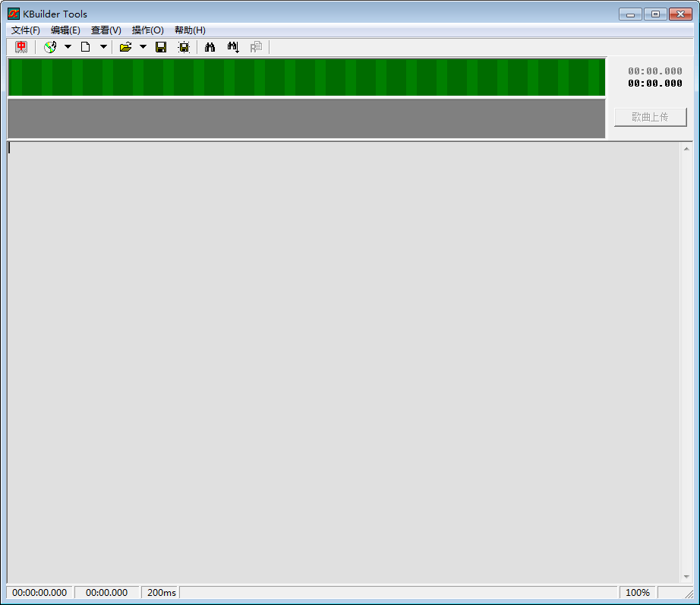This screenshot has width=700, height=605.
Task: Open the 操作(O) menu
Action: coord(147,30)
